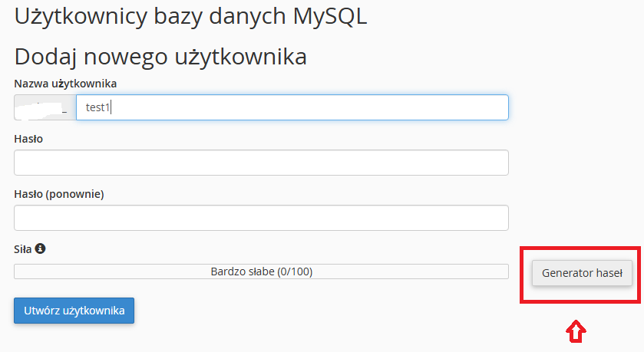Click the Bardzo słabe (0/100) strength text
Viewport: 644px width, 352px height.
coord(261,271)
